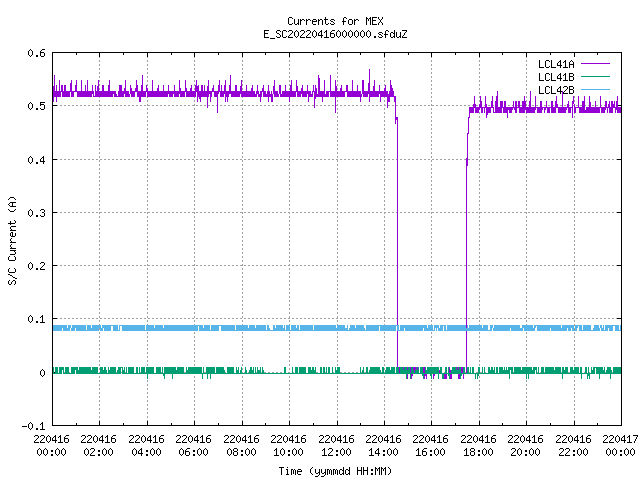Image resolution: width=640 pixels, height=480 pixels.
Task: Click the 'S/C Current (A)' y-axis label
Action: 13,240
